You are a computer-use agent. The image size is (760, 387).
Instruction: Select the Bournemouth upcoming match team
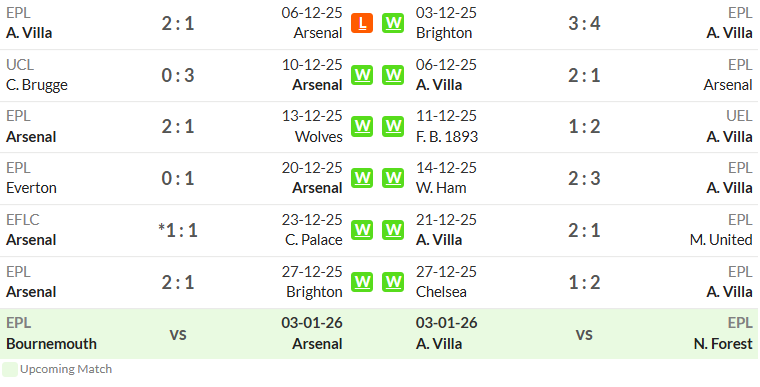coord(51,344)
